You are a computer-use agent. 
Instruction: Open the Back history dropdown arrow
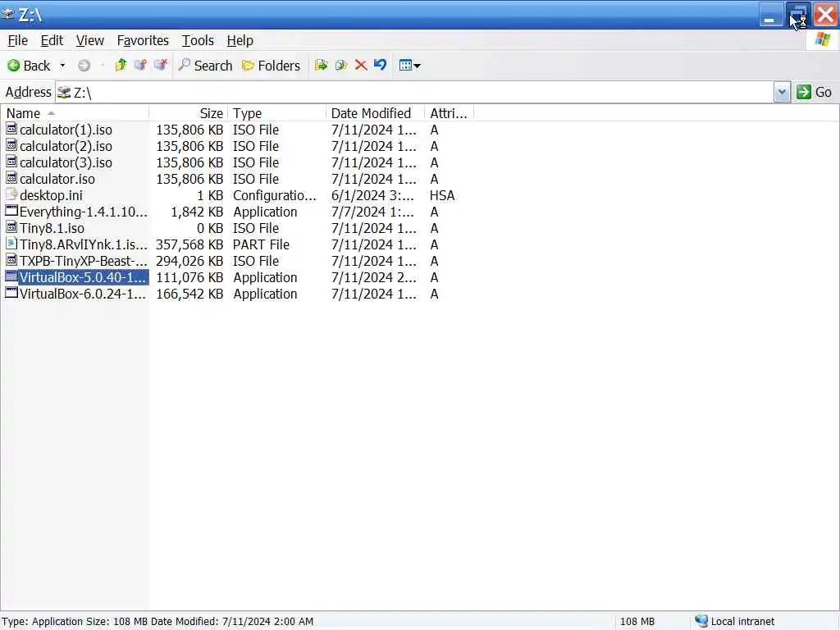point(62,66)
